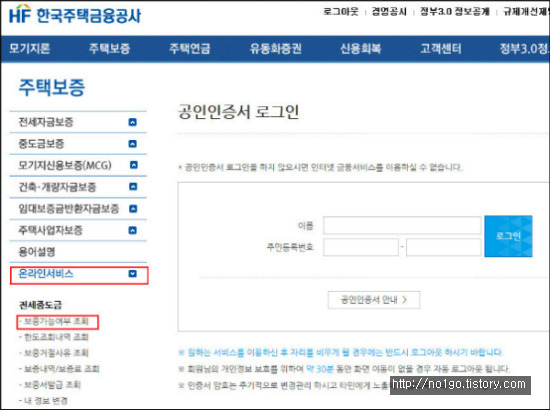550x410 pixels.
Task: Focus first 주민등록번호 input field
Action: [361, 247]
